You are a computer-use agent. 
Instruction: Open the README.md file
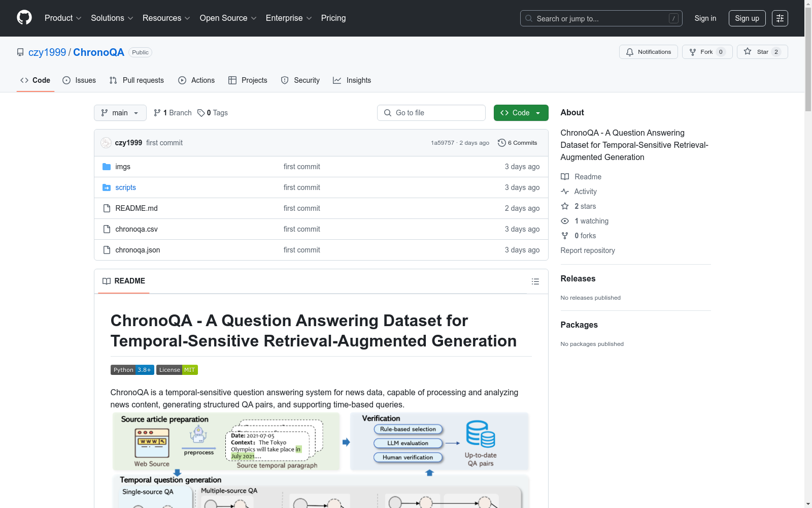tap(137, 208)
